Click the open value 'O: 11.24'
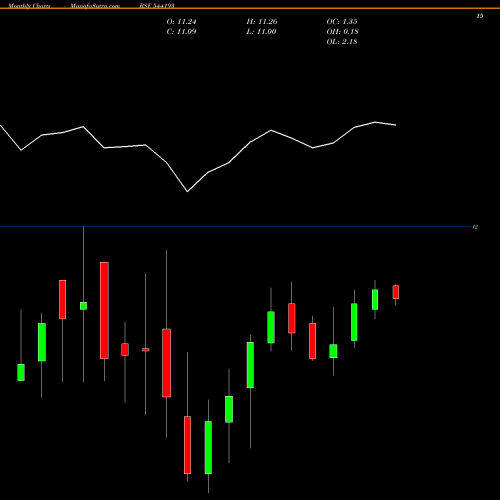Image resolution: width=500 pixels, height=500 pixels. coord(181,22)
